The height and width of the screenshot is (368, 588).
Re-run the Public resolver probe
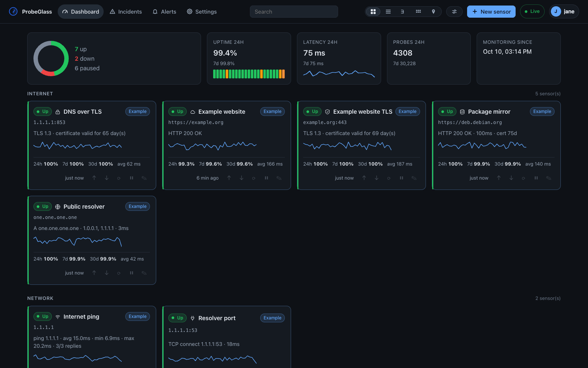(119, 273)
